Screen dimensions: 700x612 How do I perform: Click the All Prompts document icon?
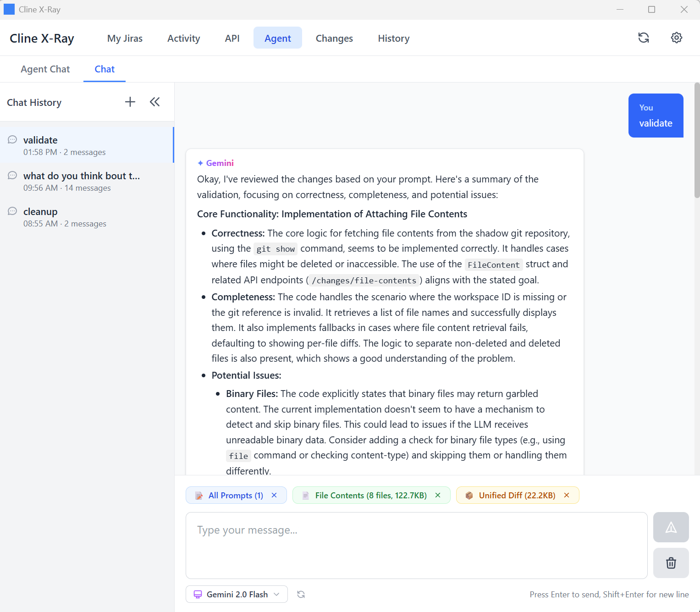(x=199, y=496)
